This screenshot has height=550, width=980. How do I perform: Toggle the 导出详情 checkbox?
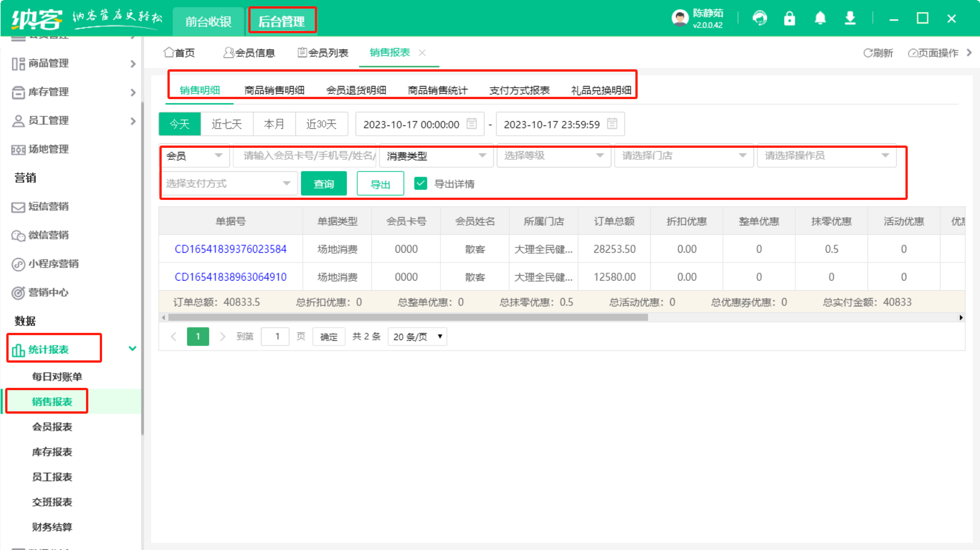tap(421, 183)
